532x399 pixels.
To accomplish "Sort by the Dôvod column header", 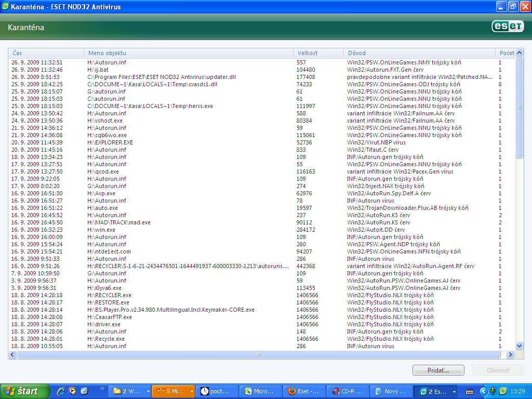I will (419, 53).
